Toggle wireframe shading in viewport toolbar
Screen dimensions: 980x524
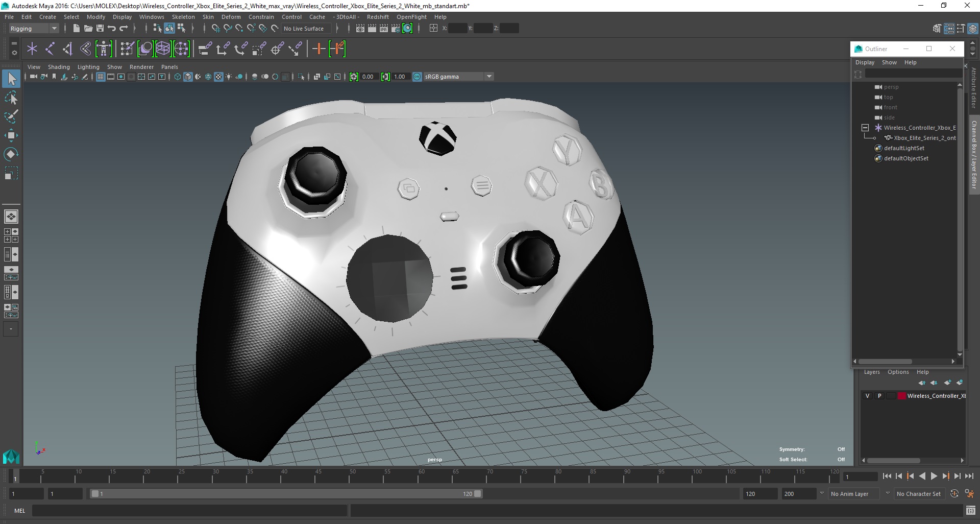click(178, 77)
